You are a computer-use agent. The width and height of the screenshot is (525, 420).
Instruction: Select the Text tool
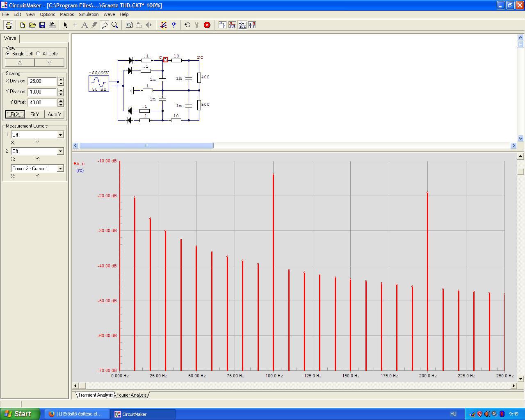(x=84, y=25)
